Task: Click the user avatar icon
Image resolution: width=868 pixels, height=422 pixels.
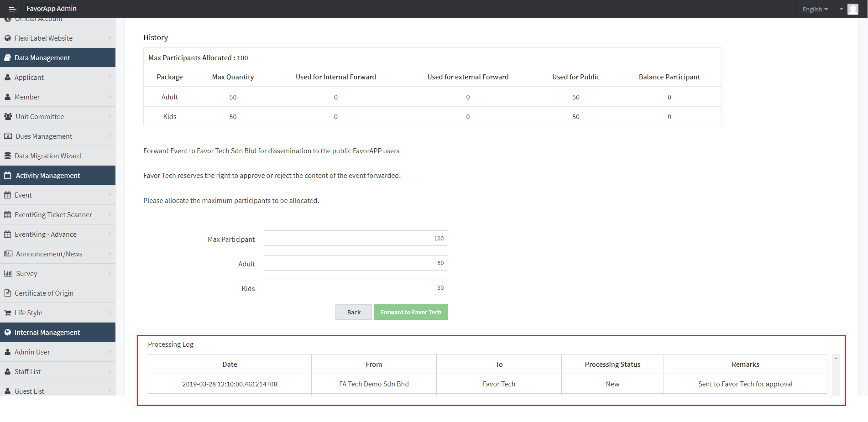Action: pos(852,9)
